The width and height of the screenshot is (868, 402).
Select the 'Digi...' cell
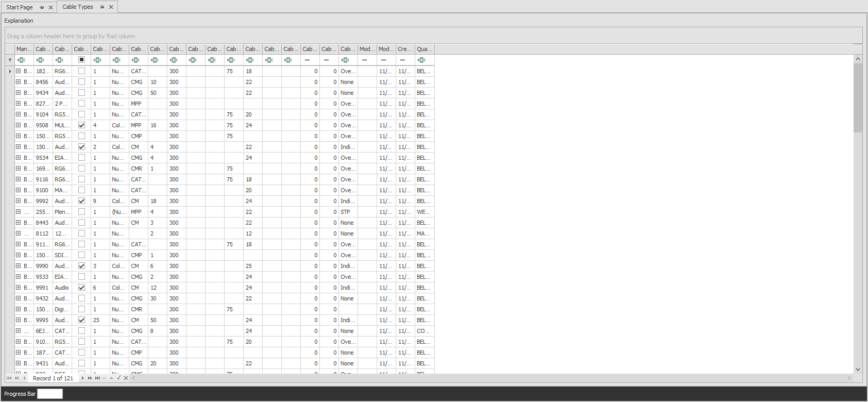pyautogui.click(x=62, y=309)
